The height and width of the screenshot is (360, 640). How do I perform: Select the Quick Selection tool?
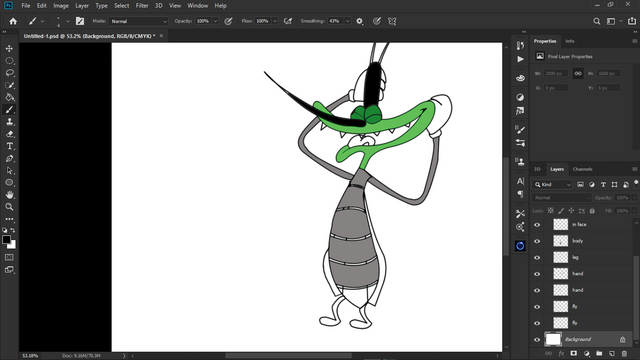point(9,85)
